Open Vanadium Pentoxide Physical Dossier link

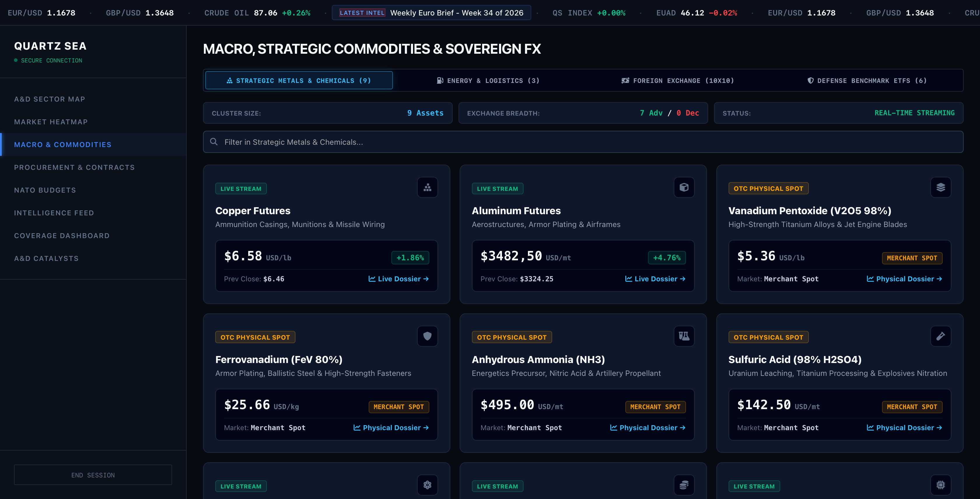coord(904,279)
